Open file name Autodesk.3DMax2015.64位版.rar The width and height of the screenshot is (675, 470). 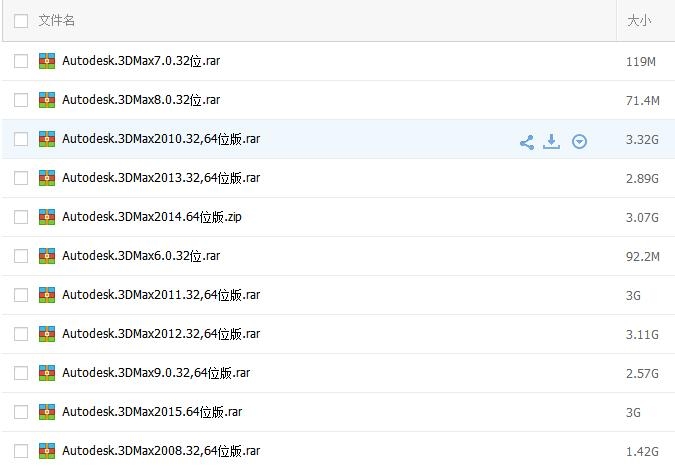point(152,412)
